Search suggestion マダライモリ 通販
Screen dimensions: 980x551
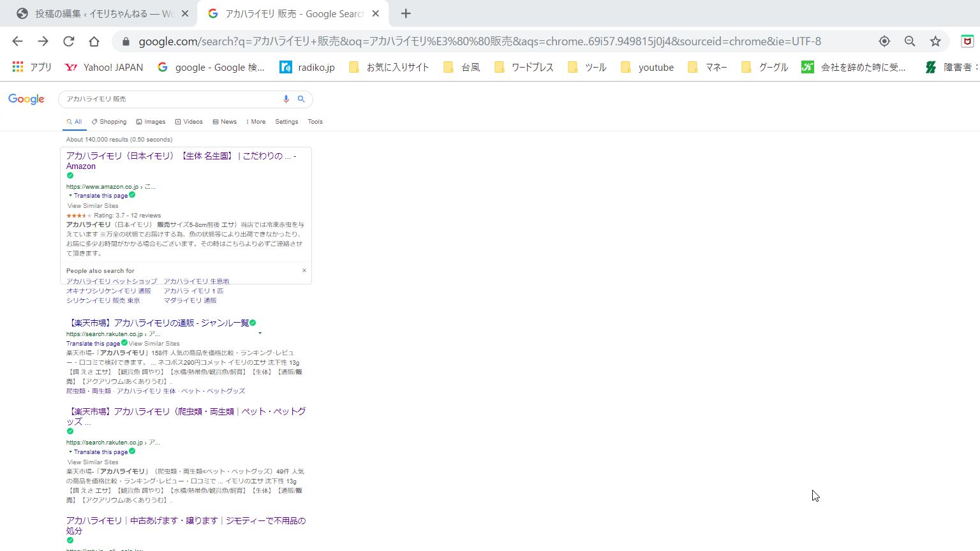190,300
